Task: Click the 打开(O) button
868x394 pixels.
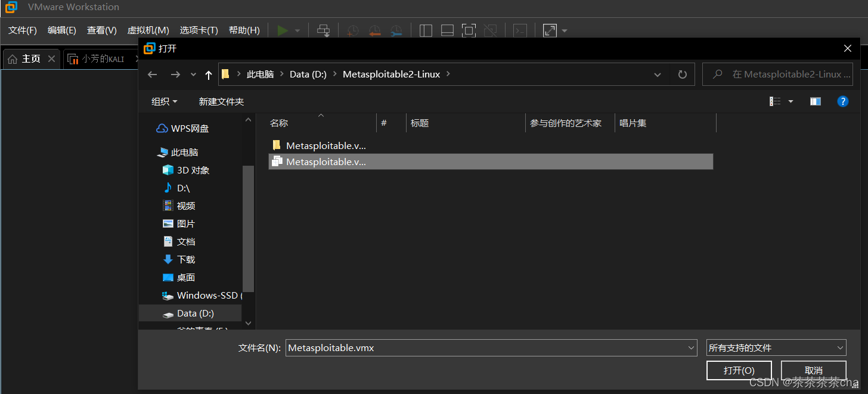Action: [x=739, y=370]
